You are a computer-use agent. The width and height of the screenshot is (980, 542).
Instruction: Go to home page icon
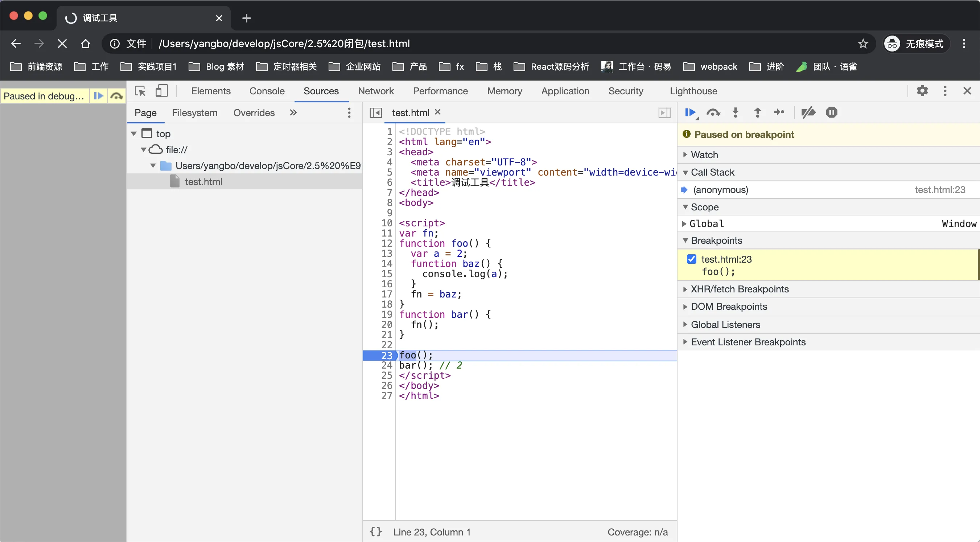(86, 44)
